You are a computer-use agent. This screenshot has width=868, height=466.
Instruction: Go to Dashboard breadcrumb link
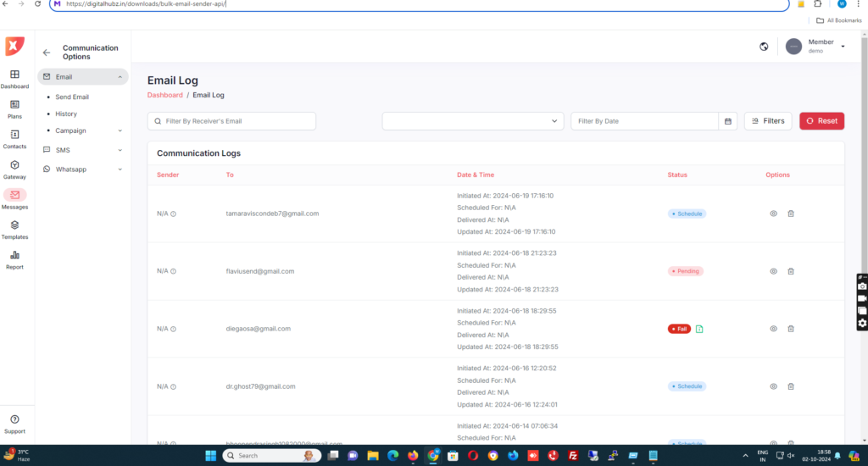coord(165,95)
